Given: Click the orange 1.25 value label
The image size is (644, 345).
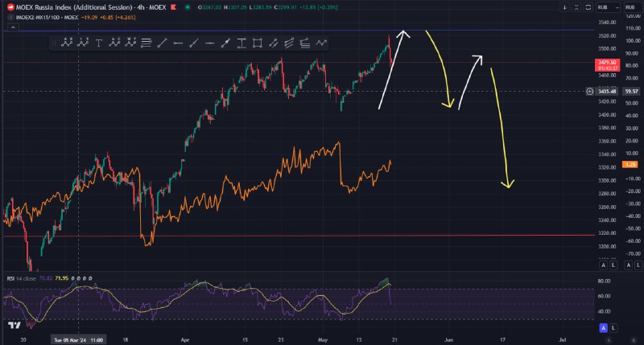Looking at the screenshot, I should pos(630,164).
